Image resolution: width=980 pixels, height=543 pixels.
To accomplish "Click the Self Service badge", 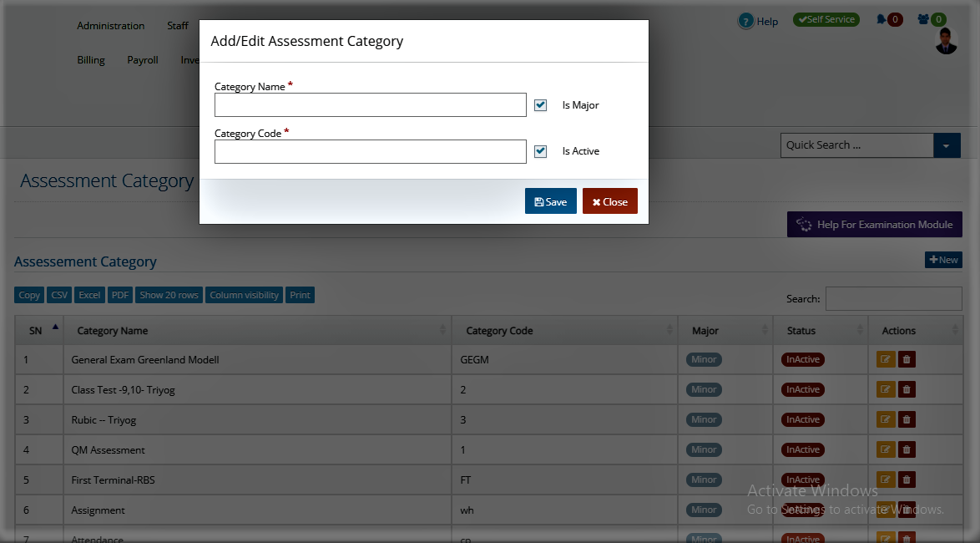I will pos(826,19).
